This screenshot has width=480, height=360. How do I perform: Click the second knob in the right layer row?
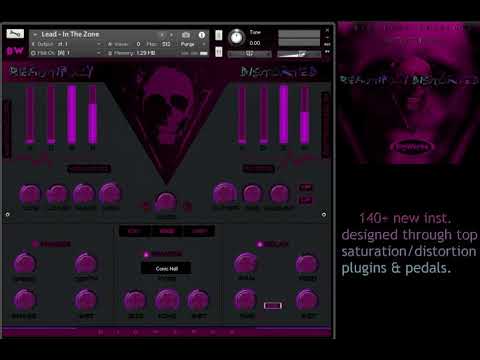click(x=252, y=194)
